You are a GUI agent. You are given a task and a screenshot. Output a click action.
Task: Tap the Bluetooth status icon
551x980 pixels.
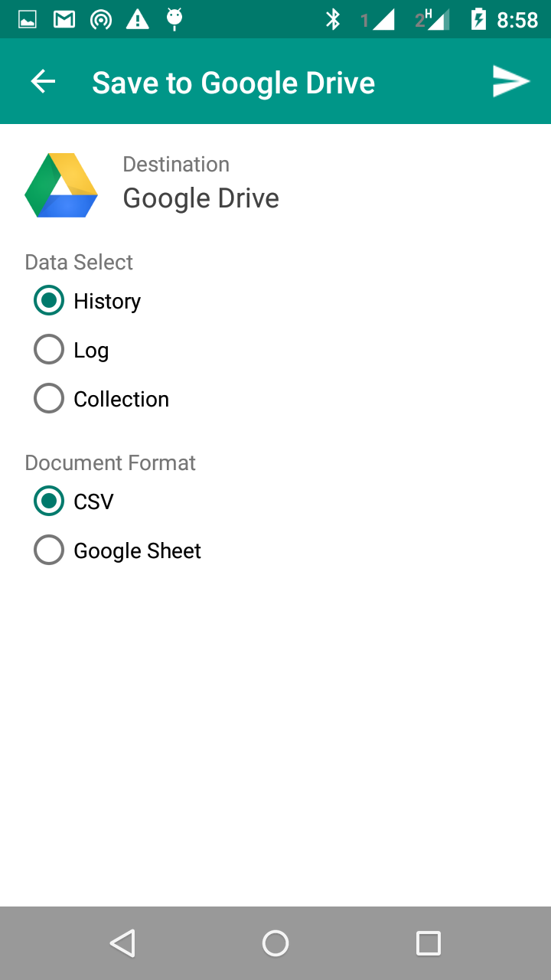[333, 19]
